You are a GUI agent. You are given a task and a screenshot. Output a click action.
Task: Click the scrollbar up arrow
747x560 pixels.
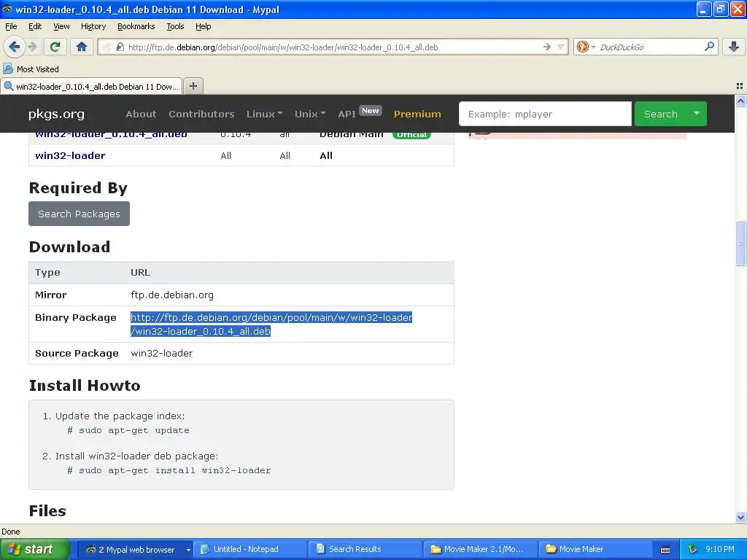(x=740, y=101)
